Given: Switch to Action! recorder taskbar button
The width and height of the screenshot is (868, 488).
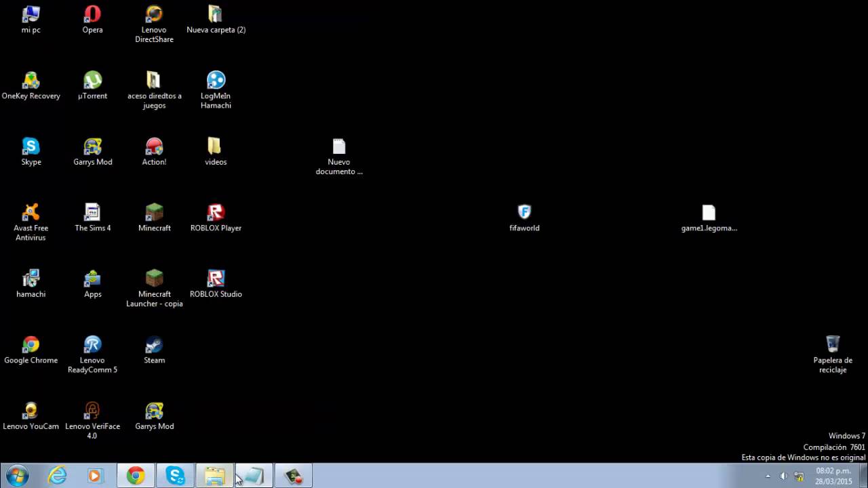Looking at the screenshot, I should tap(293, 476).
